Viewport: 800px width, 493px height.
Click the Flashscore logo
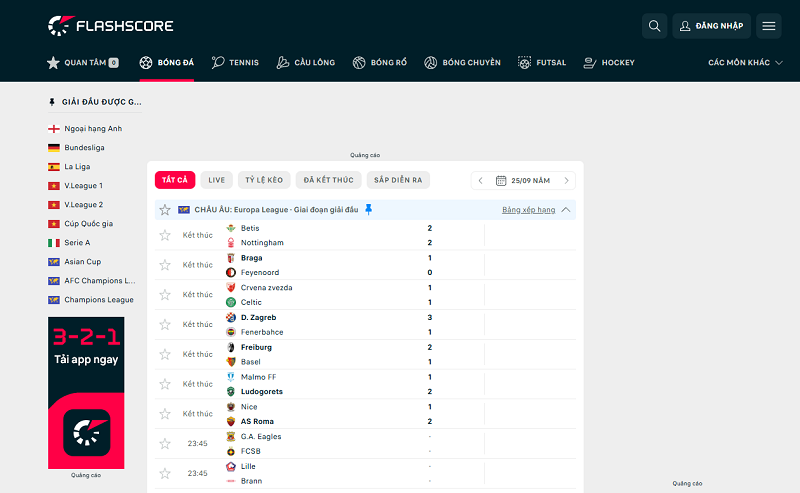[111, 26]
